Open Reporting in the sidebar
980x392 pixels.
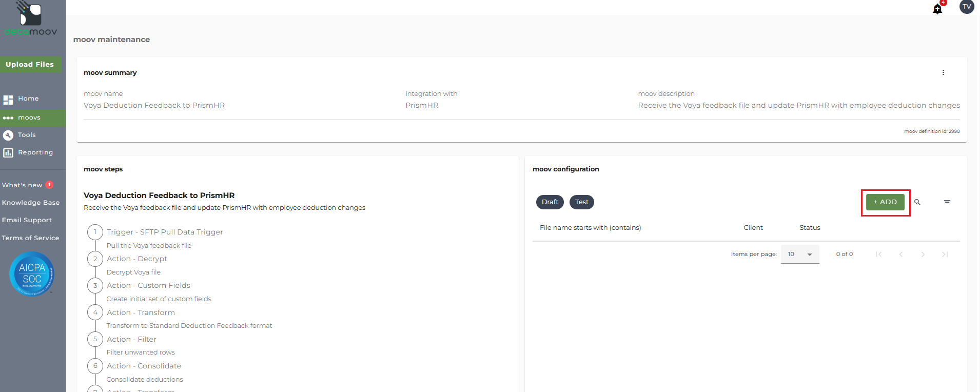click(35, 152)
